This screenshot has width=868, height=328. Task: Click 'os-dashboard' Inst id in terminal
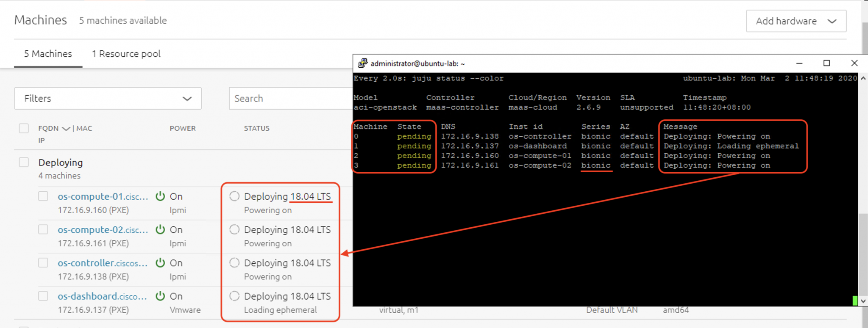click(537, 146)
